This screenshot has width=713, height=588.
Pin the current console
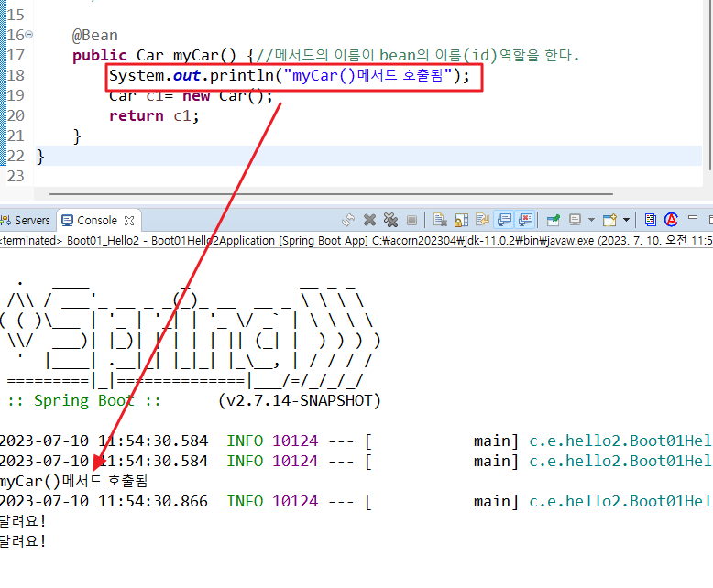point(553,221)
